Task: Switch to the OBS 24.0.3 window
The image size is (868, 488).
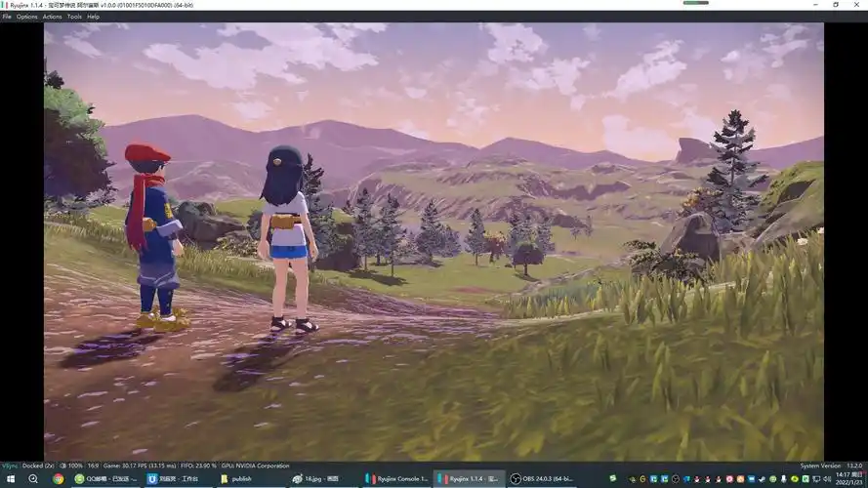Action: (x=541, y=479)
